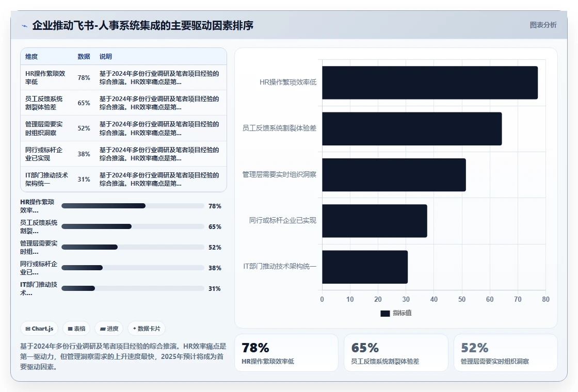Click the x-axis tick label 40

(434, 299)
